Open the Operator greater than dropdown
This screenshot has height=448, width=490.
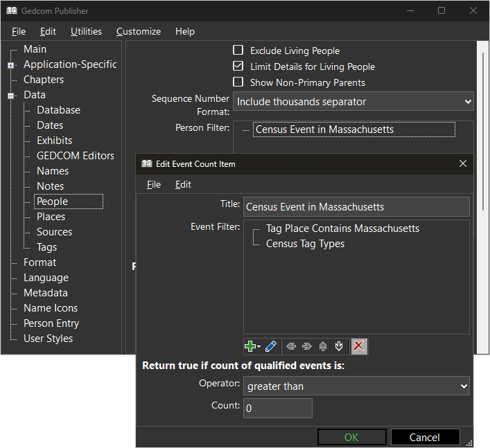coord(356,386)
